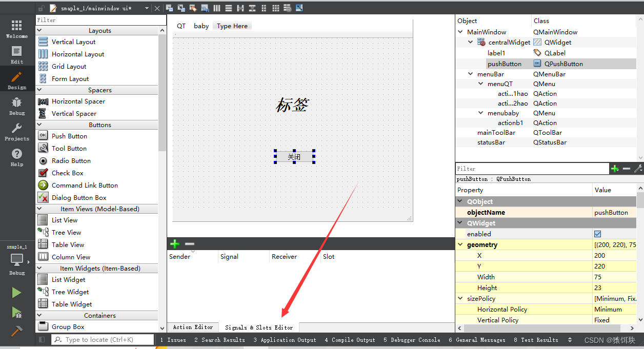Apply Lay Out Horizontally toolbar icon
The height and width of the screenshot is (349, 644).
(x=217, y=8)
